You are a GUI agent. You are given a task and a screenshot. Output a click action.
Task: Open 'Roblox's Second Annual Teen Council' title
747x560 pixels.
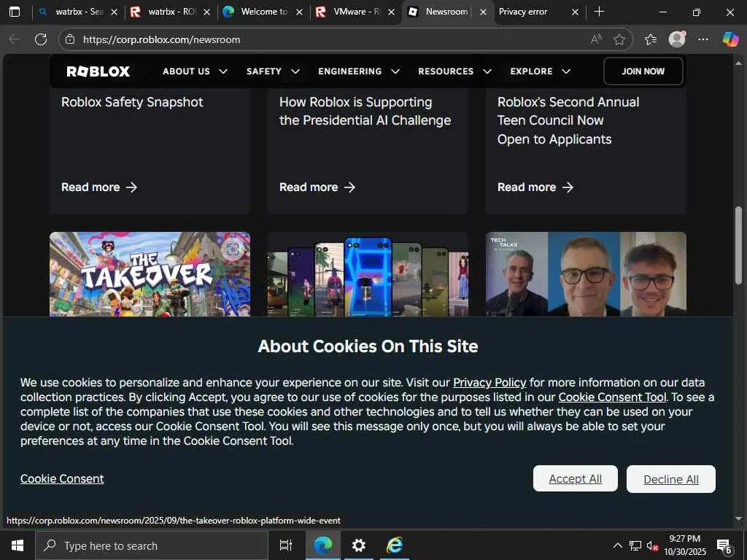click(568, 120)
